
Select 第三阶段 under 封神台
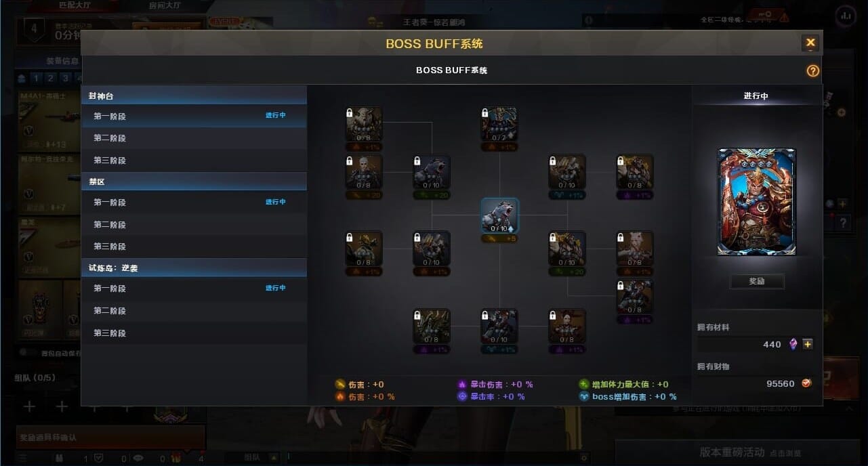194,161
